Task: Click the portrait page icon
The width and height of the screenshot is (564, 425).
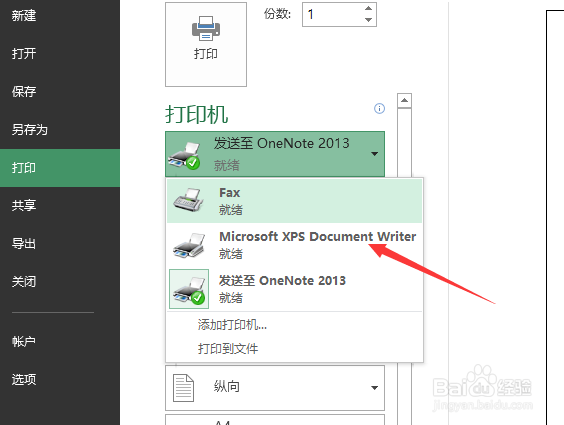Action: point(183,388)
